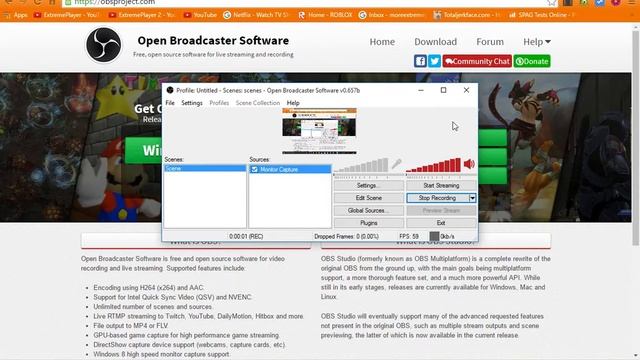Open the ExtremePlayer 2 bookmark
Image resolution: width=640 pixels, height=360 pixels.
coord(141,15)
